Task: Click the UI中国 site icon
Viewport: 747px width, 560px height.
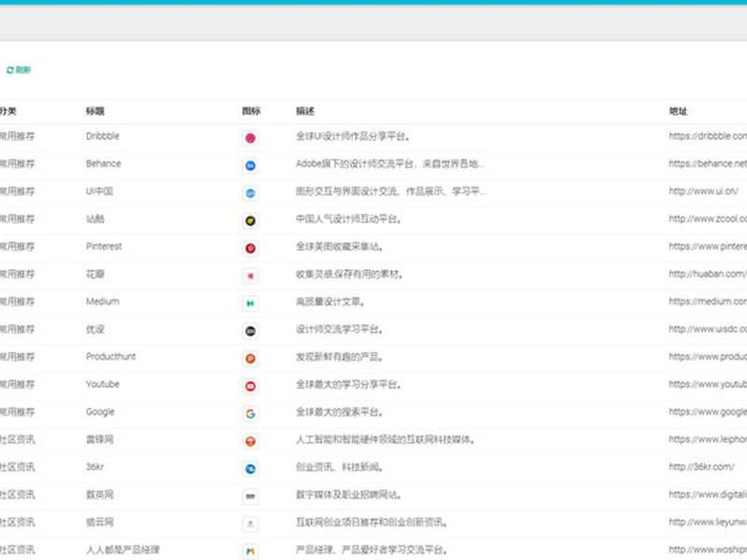Action: pos(250,193)
